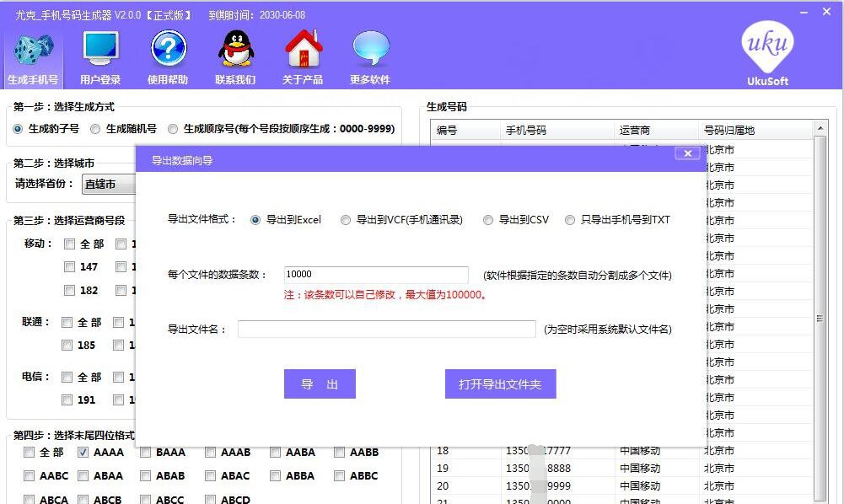
Task: Contact support via the 联系我们 QQ icon
Action: (x=234, y=56)
